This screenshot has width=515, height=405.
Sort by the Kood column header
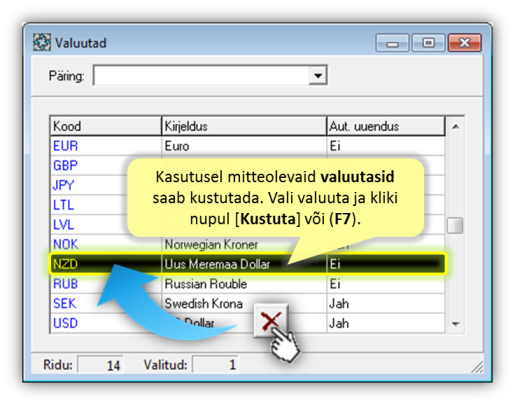(x=106, y=126)
